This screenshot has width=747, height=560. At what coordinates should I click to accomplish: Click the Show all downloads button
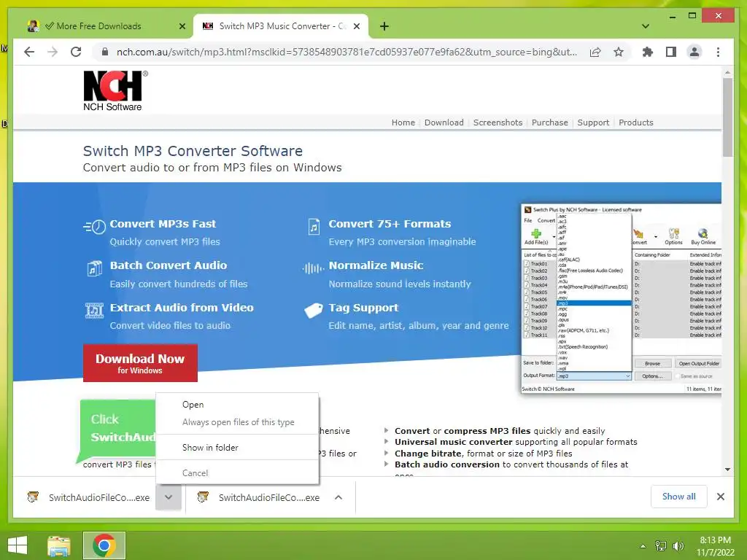pos(679,497)
